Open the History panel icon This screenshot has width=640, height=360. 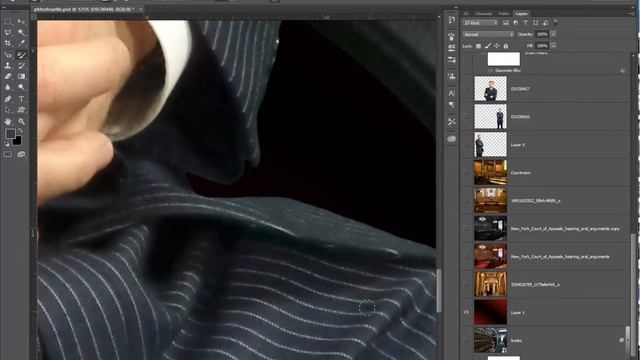tap(451, 20)
